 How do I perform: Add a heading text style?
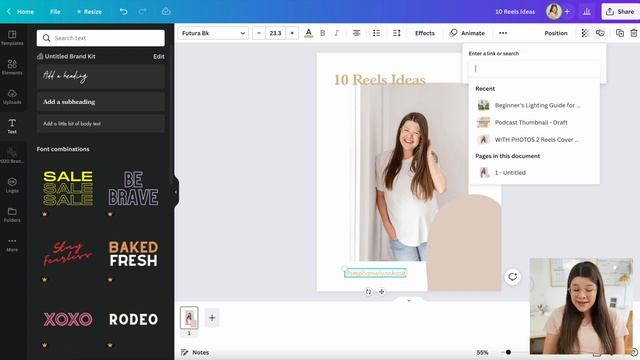(x=101, y=76)
